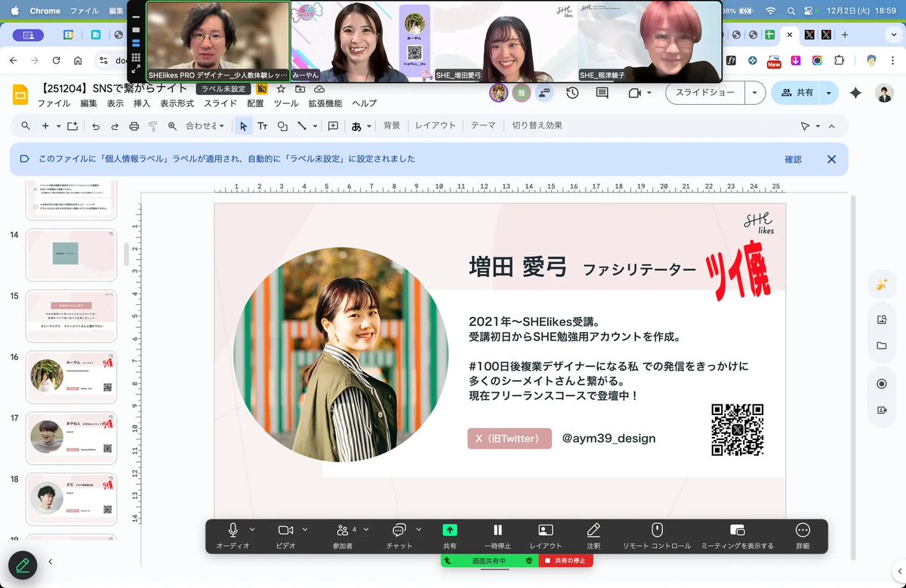Open the 注釈 annotation tool
This screenshot has width=906, height=588.
coord(593,535)
